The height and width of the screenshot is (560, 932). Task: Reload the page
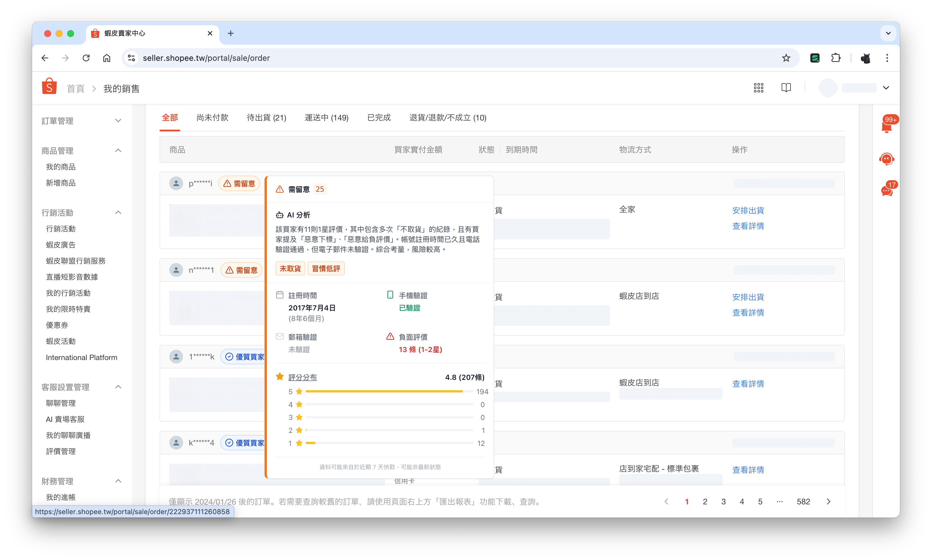[86, 58]
